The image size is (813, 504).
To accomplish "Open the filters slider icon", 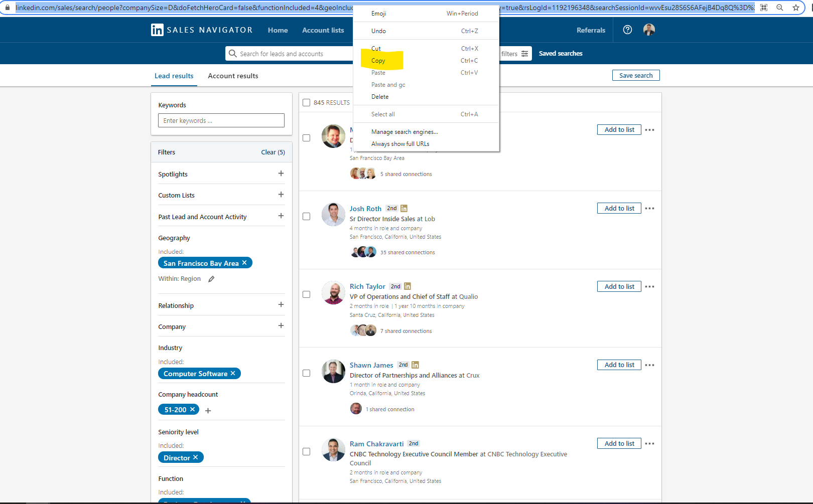I will click(524, 54).
